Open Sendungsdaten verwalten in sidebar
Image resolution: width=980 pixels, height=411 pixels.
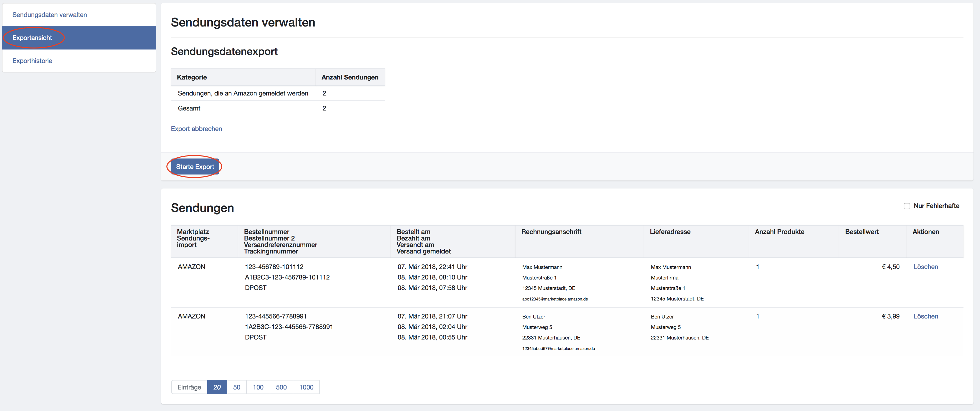[x=50, y=15]
